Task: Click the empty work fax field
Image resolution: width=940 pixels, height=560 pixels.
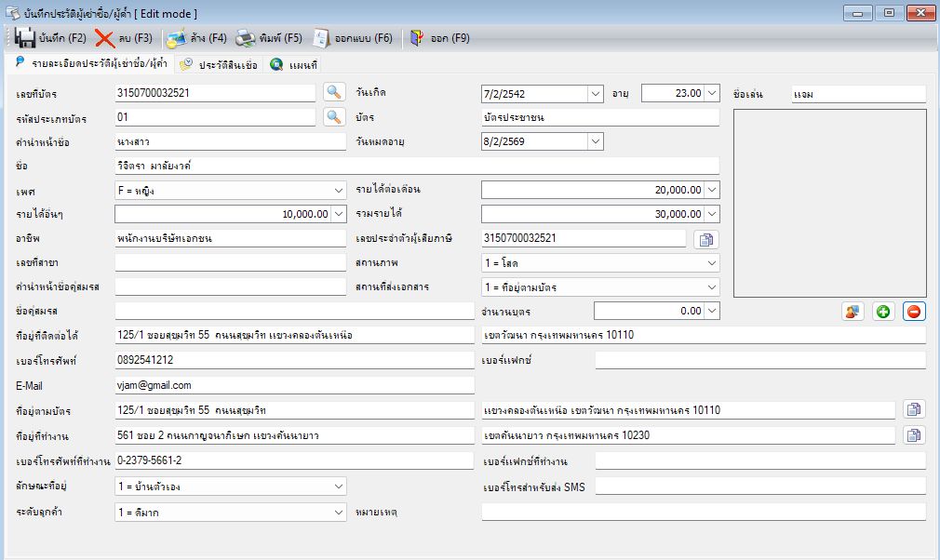Action: tap(760, 460)
